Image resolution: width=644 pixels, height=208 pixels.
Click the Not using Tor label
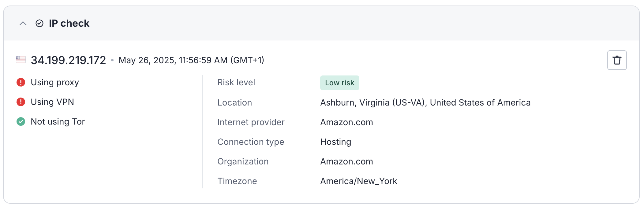point(58,121)
